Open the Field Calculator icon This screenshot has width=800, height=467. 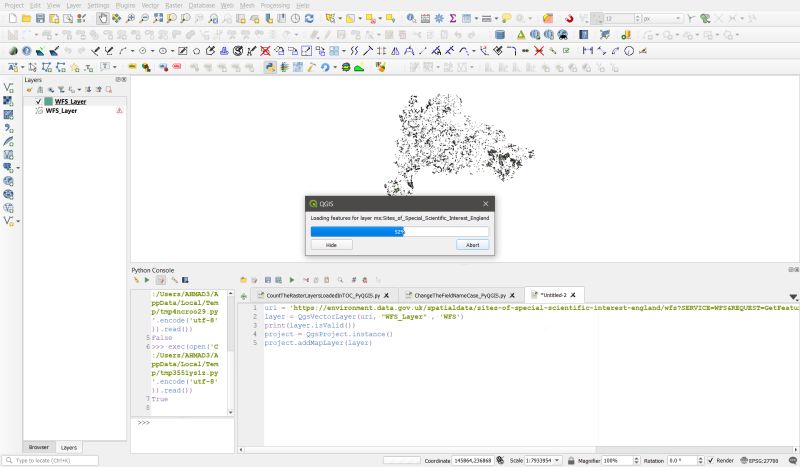425,18
